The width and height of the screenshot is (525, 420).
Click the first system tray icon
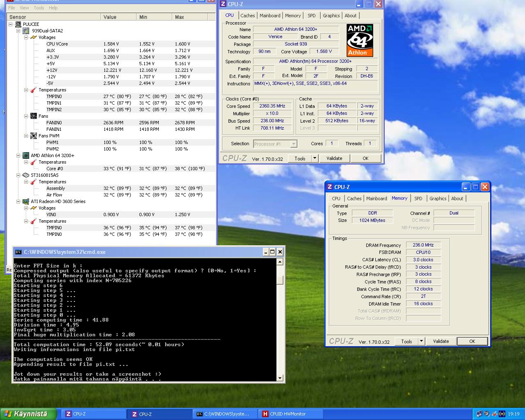(x=479, y=414)
